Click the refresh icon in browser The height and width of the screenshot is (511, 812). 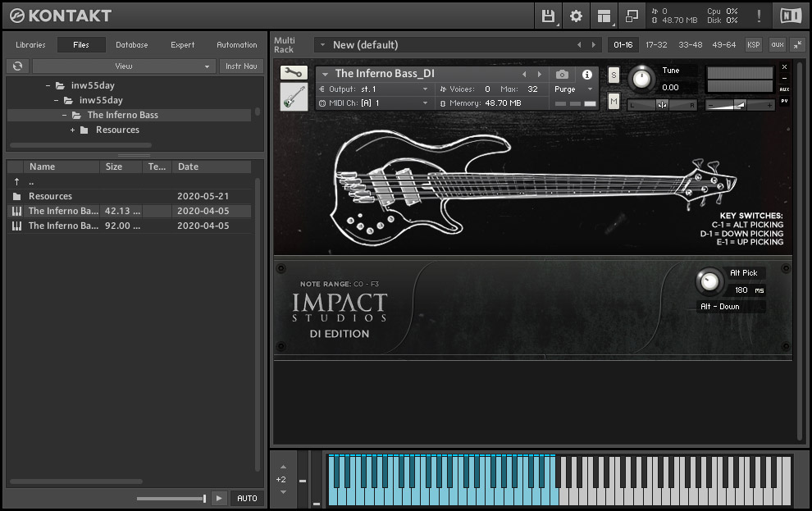pos(16,66)
